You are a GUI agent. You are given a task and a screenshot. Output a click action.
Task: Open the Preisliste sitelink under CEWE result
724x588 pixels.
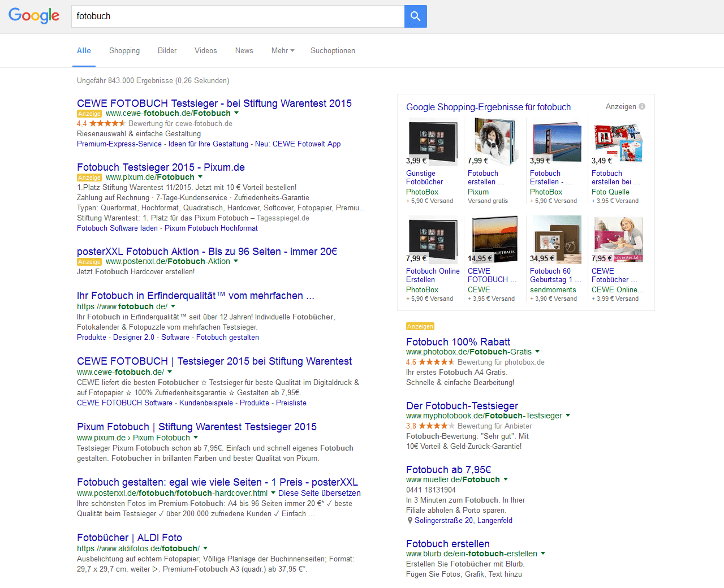pyautogui.click(x=291, y=403)
